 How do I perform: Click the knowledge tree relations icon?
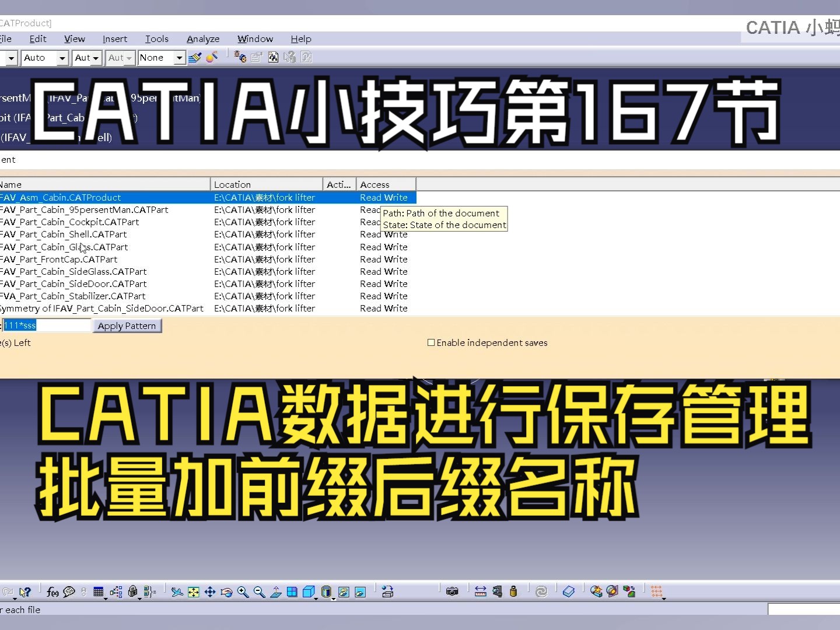[x=116, y=592]
